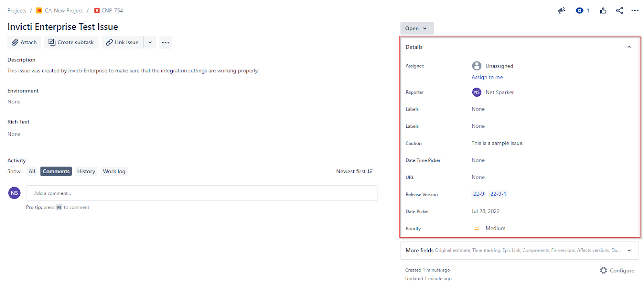Click the Medium priority label
This screenshot has width=644, height=291.
click(495, 228)
